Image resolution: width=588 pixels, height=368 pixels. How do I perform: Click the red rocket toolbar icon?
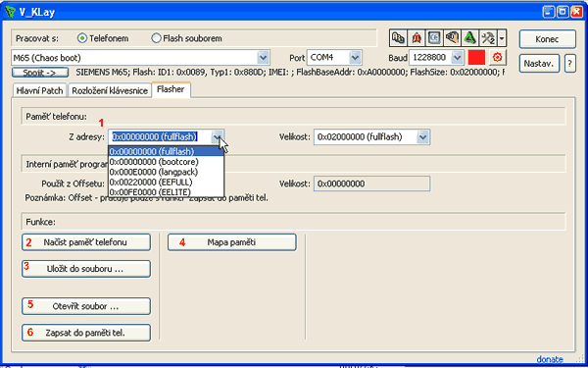pyautogui.click(x=416, y=38)
